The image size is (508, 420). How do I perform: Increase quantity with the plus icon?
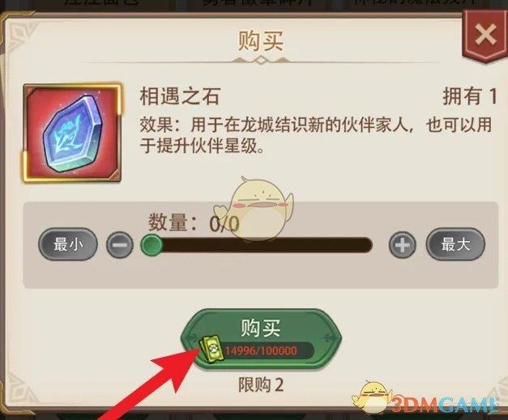(402, 245)
